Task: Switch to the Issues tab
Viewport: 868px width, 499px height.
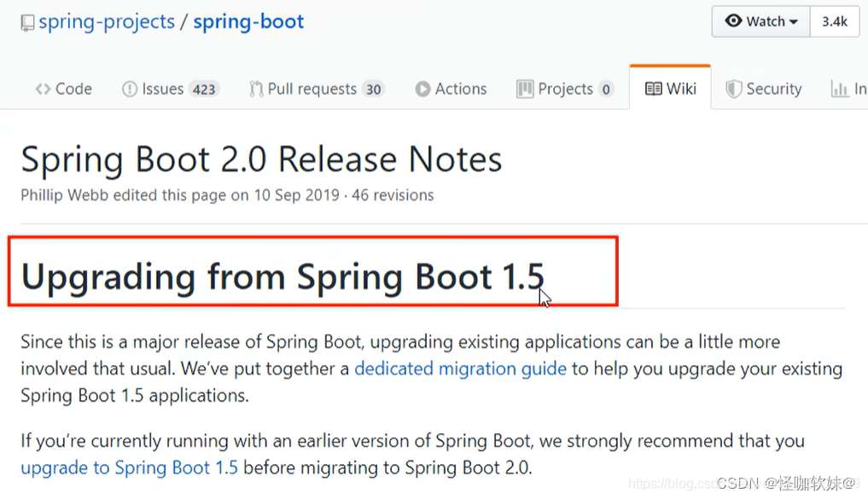Action: click(171, 89)
